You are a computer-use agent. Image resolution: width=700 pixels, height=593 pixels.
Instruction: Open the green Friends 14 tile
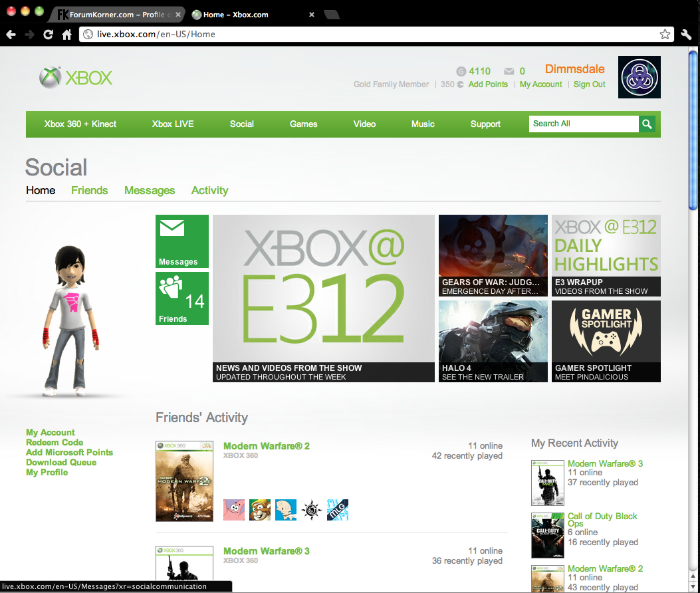click(181, 298)
